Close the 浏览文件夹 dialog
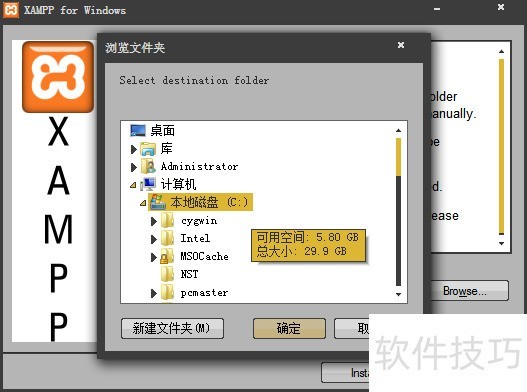This screenshot has width=527, height=392. (401, 45)
